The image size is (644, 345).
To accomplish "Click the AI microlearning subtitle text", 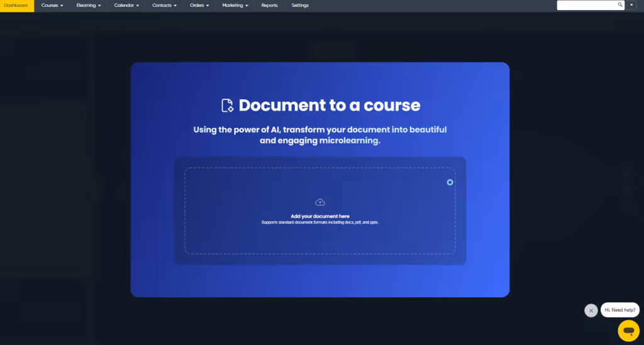I will pyautogui.click(x=320, y=135).
